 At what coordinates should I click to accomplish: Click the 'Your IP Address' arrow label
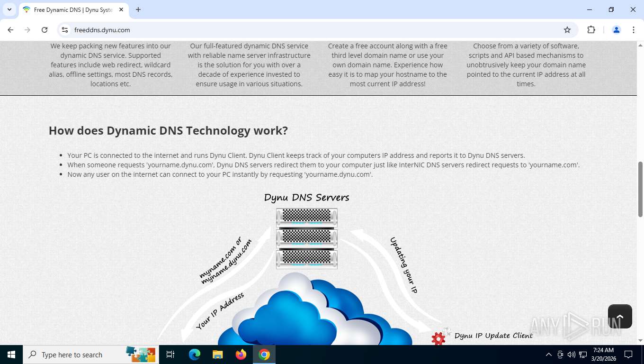[220, 311]
